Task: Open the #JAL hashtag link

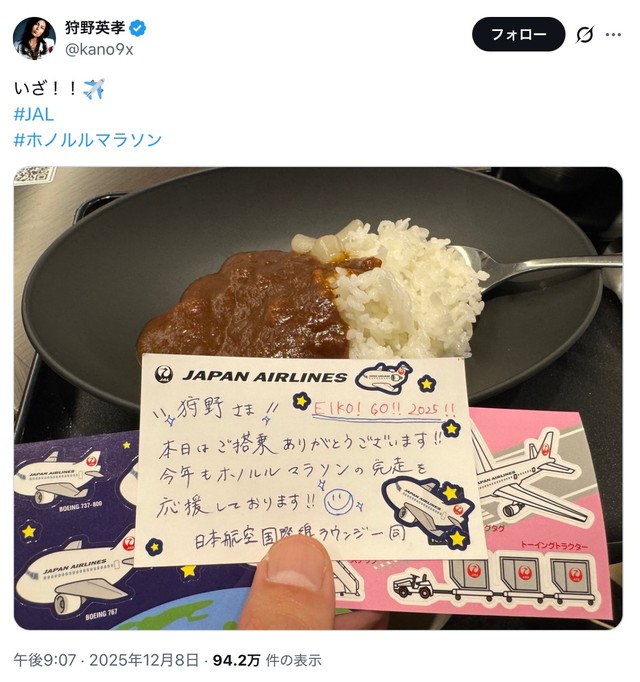Action: click(x=34, y=114)
